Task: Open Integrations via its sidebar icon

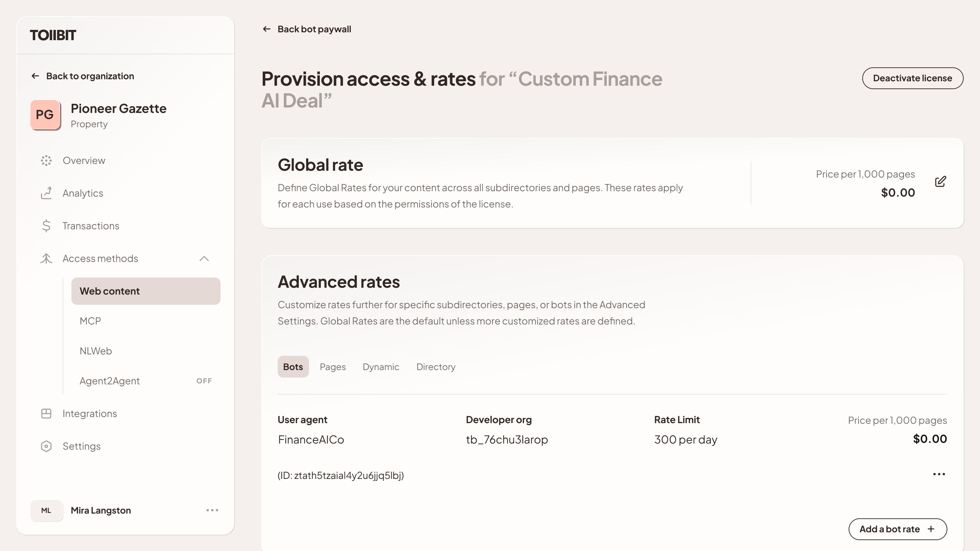Action: (x=46, y=413)
